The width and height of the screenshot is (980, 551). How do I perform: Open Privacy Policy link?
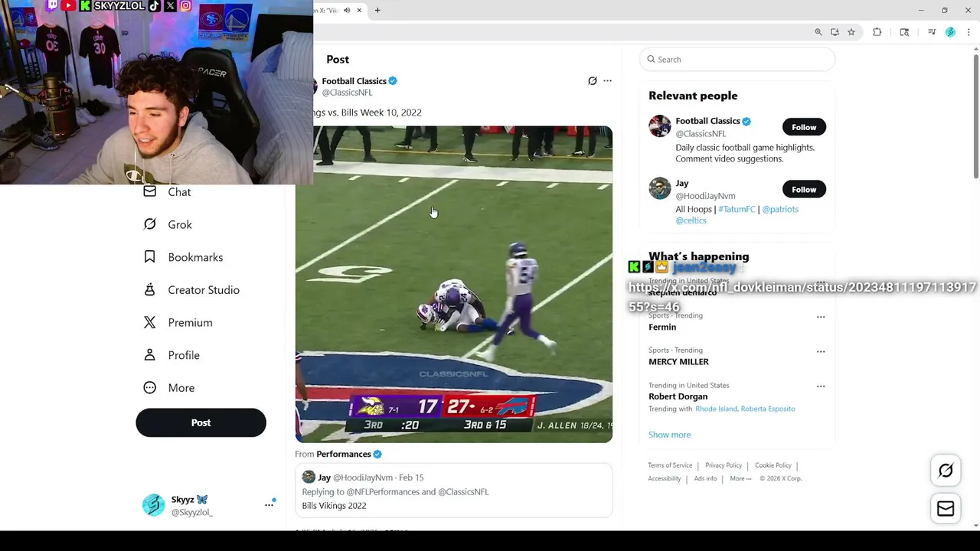pos(724,465)
